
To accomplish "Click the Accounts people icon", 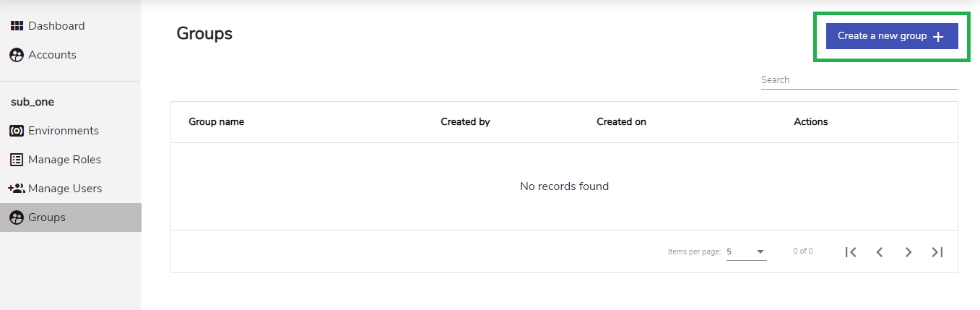I will click(17, 55).
